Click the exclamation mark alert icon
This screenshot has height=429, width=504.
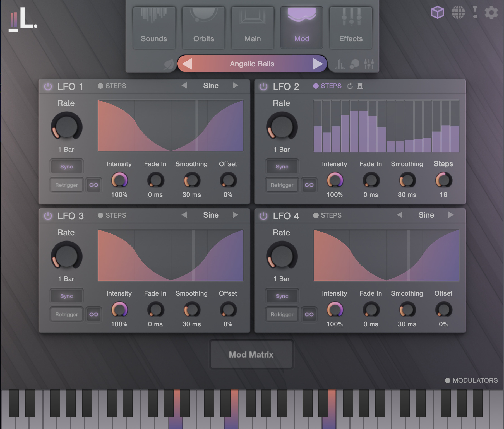[x=475, y=12]
